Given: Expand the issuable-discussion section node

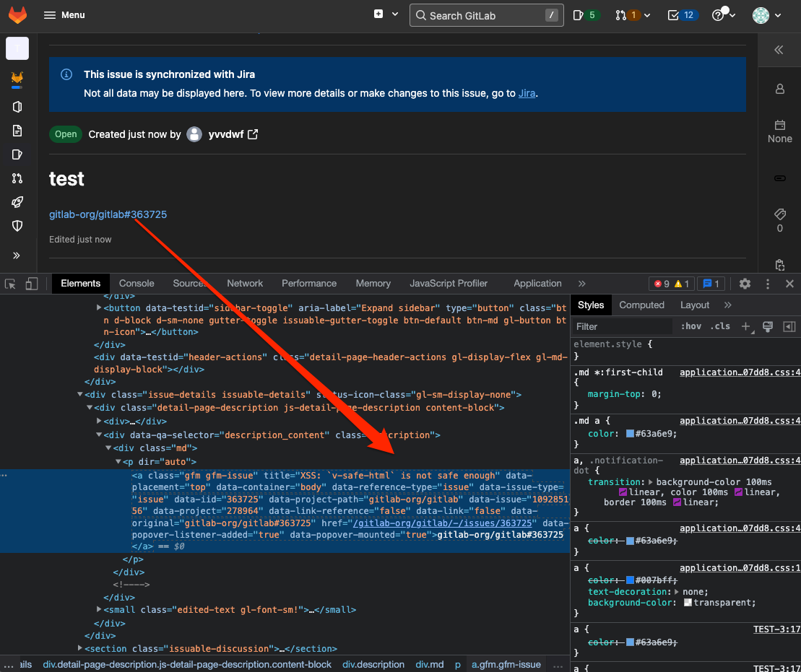Looking at the screenshot, I should point(80,649).
